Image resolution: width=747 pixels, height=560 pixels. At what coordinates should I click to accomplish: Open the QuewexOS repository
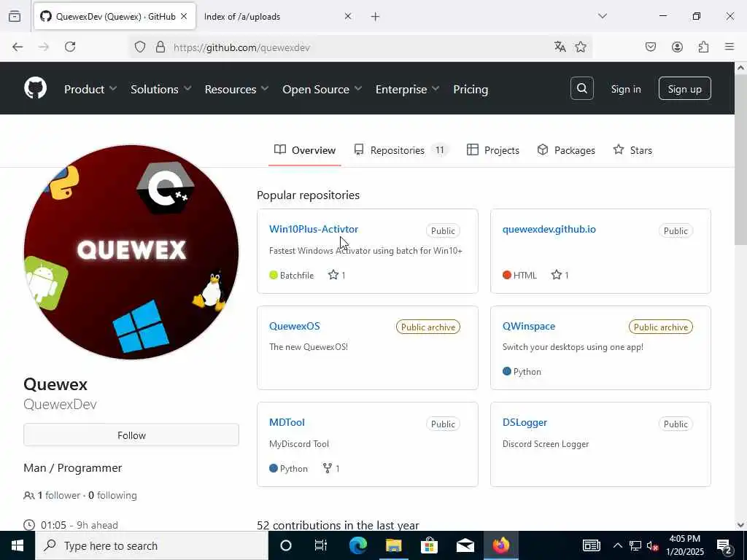pyautogui.click(x=295, y=326)
